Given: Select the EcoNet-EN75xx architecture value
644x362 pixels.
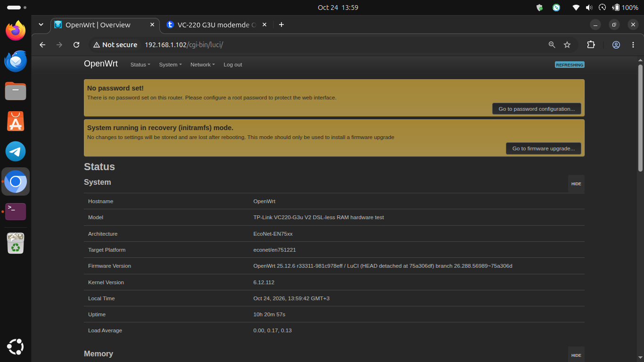Looking at the screenshot, I should pyautogui.click(x=273, y=234).
